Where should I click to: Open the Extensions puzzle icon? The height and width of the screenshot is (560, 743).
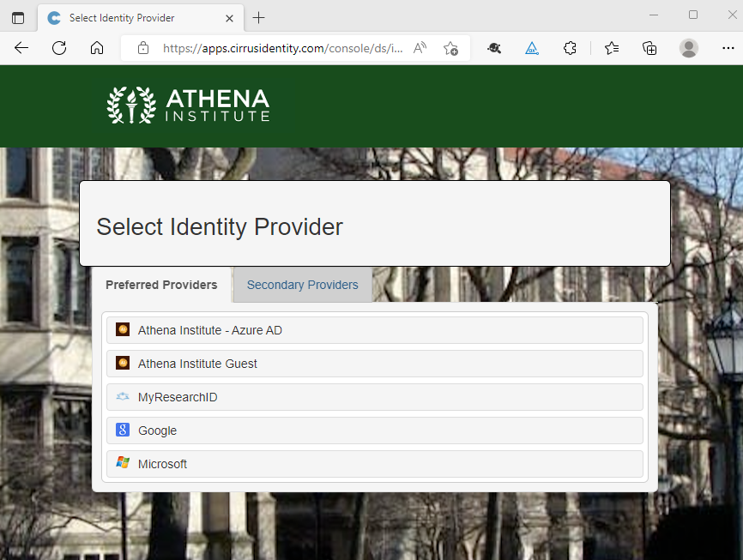coord(570,48)
